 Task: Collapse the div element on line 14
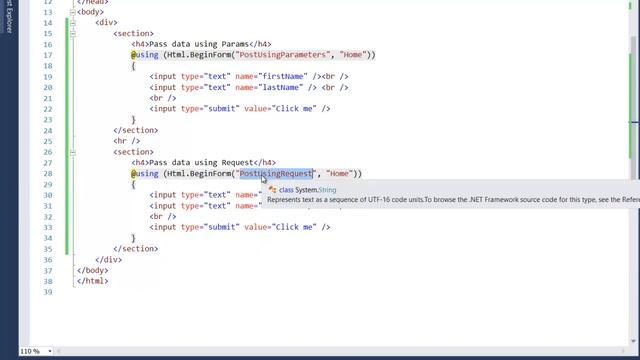pos(73,23)
